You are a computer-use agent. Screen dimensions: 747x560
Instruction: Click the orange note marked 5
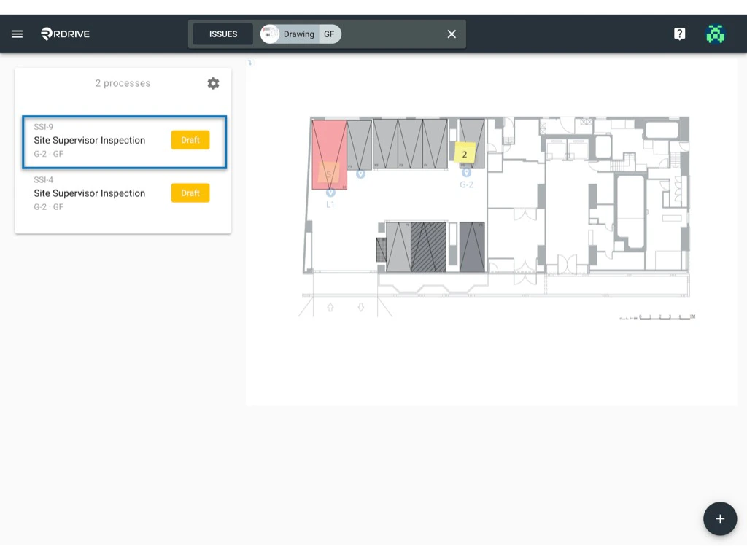(x=329, y=173)
